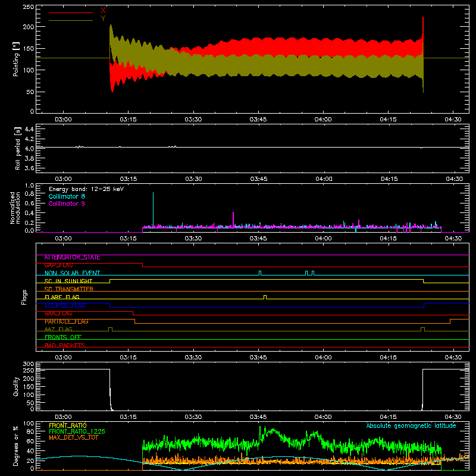This screenshot has width=476, height=476.
Task: Select the GAP_FLAG label
Action: tap(58, 265)
